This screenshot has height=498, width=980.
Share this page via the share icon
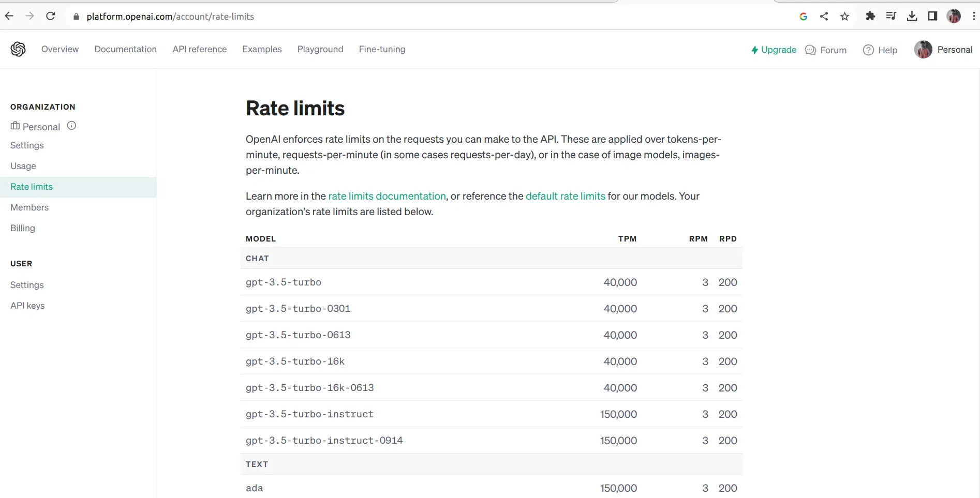click(824, 17)
